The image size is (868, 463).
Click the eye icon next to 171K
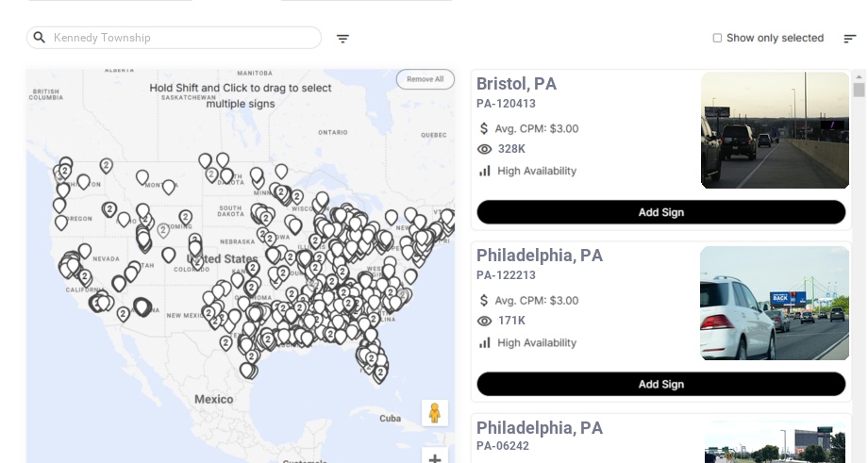pyautogui.click(x=485, y=321)
